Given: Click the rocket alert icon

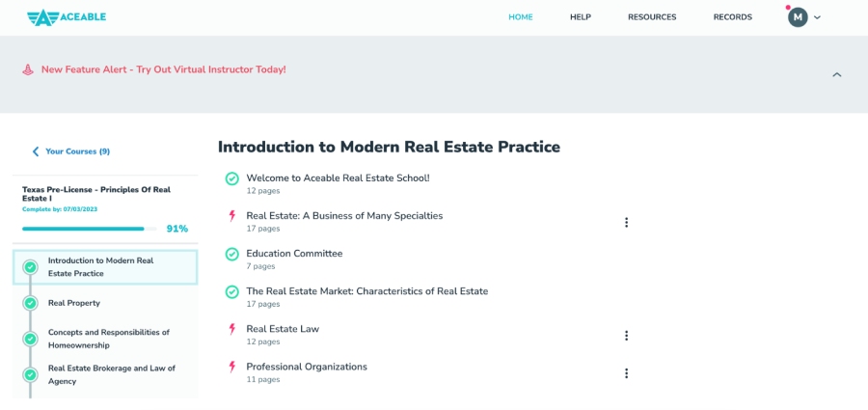Looking at the screenshot, I should (x=28, y=69).
